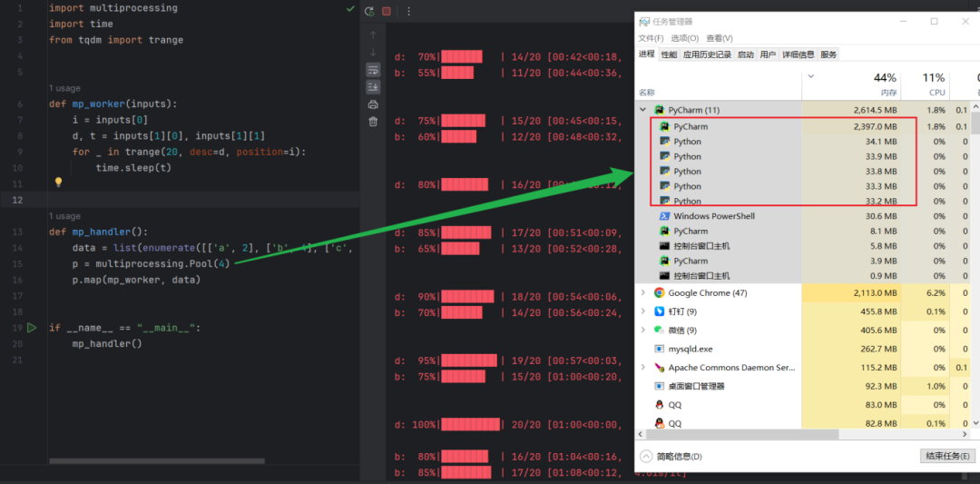Screen dimensions: 980x484
Task: Click the Google Chrome icon in process list
Action: (x=659, y=292)
